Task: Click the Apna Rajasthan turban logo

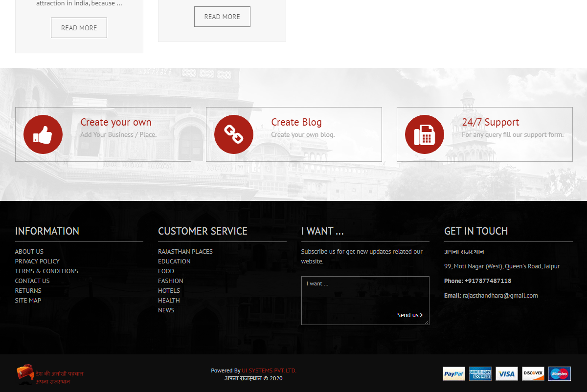Action: click(x=25, y=374)
